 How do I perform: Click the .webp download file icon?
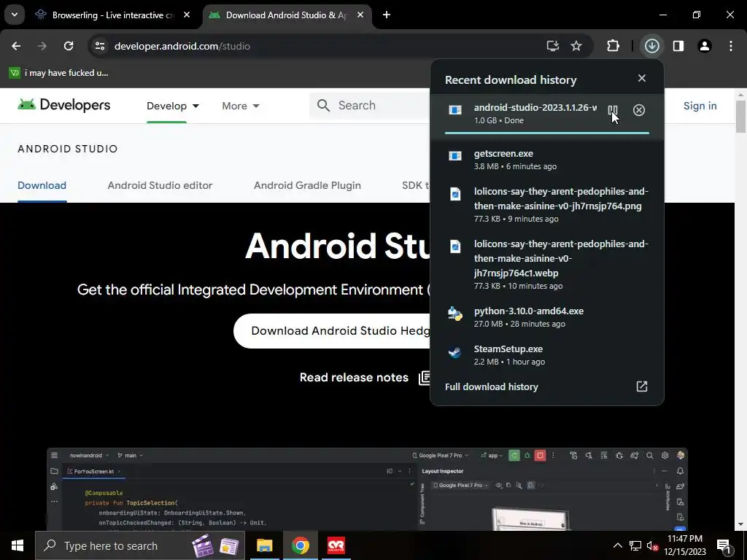coord(455,246)
